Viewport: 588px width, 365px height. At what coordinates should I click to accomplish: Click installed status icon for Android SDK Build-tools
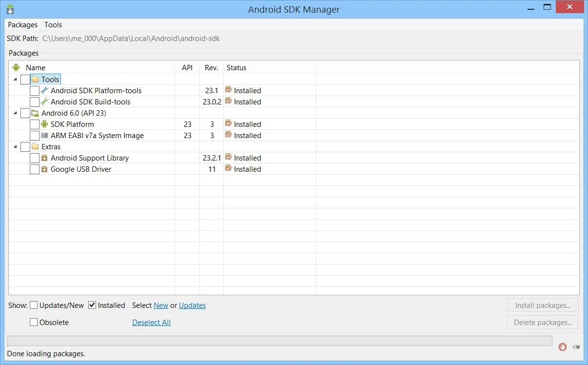pyautogui.click(x=228, y=101)
